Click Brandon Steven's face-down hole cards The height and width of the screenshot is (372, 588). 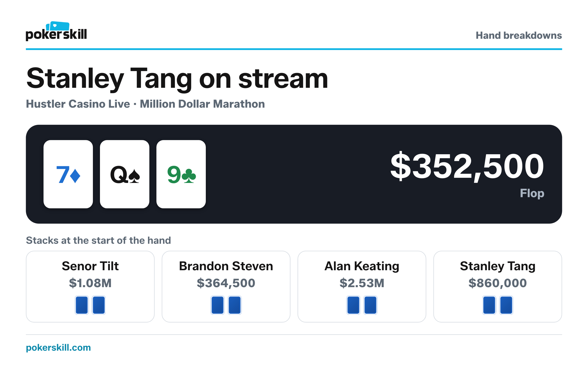coord(226,305)
